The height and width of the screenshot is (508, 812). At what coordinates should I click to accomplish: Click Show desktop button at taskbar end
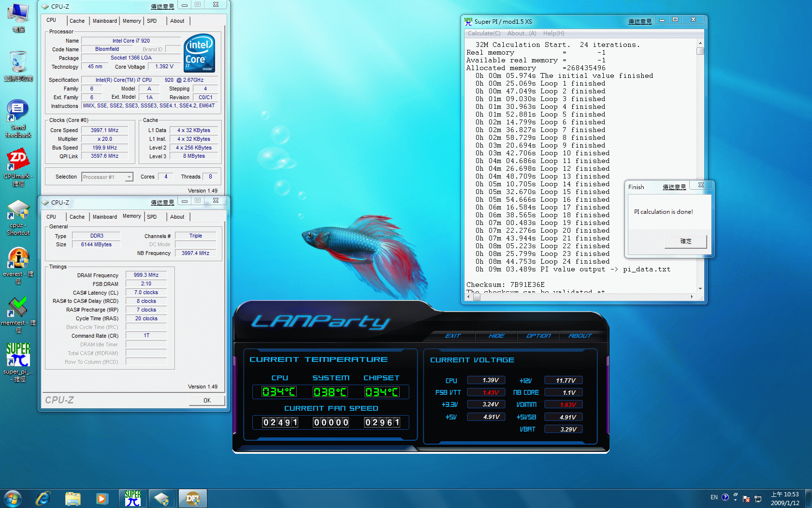[x=808, y=498]
